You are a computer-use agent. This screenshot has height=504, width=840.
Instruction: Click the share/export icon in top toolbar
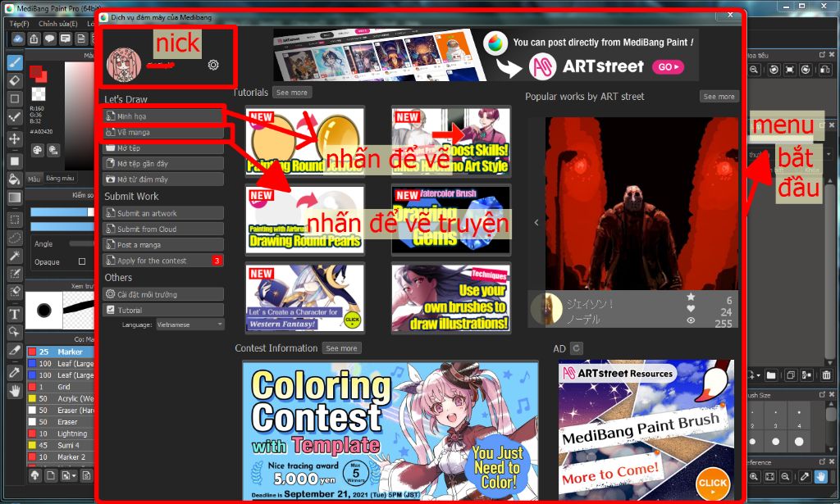[34, 39]
